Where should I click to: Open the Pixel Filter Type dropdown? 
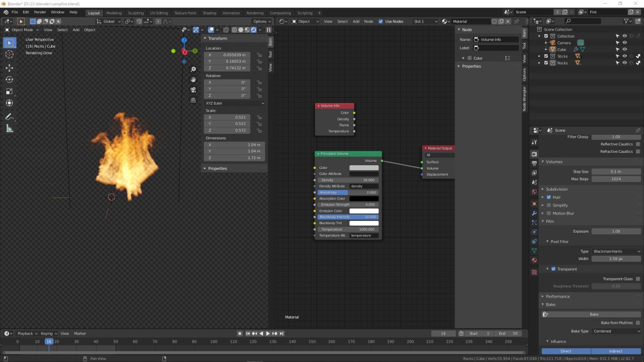(x=617, y=251)
